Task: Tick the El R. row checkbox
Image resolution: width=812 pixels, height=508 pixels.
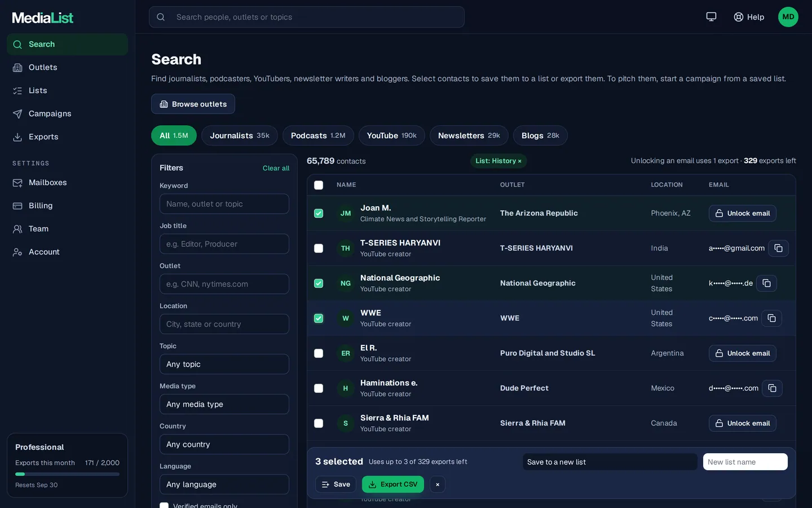Action: tap(319, 353)
